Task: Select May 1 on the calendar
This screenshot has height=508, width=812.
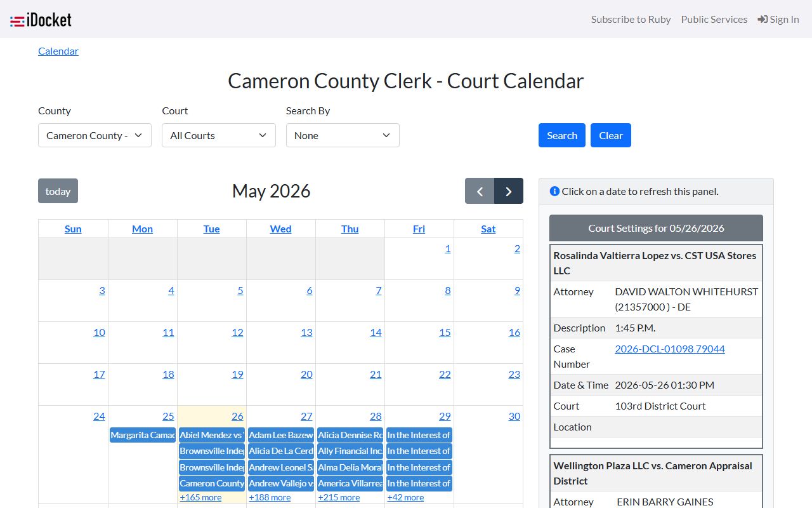Action: [x=448, y=248]
